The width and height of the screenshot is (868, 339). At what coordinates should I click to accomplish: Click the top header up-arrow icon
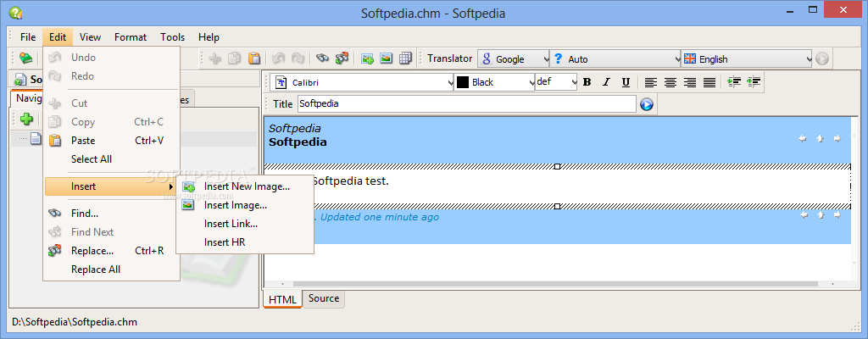(821, 138)
